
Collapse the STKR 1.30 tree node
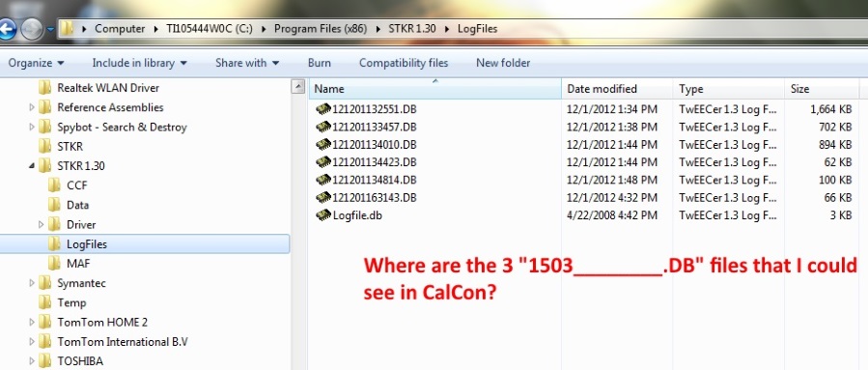click(31, 165)
